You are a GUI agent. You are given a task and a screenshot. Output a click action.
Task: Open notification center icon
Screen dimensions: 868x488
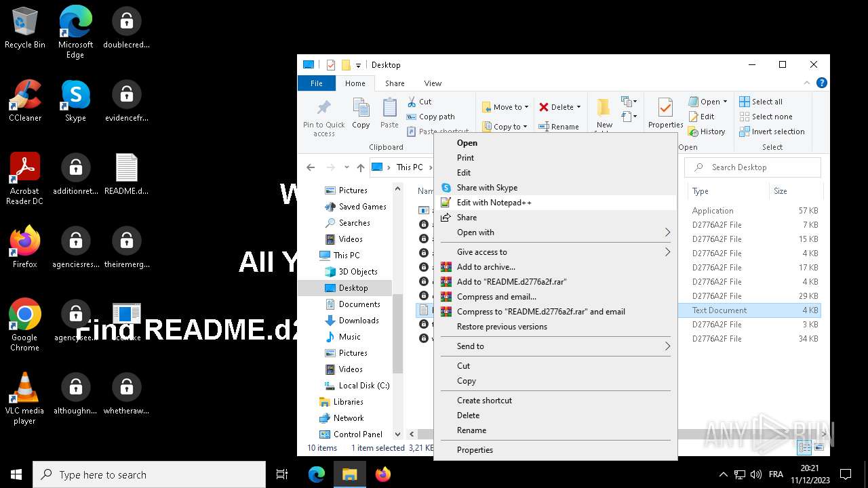(x=846, y=474)
